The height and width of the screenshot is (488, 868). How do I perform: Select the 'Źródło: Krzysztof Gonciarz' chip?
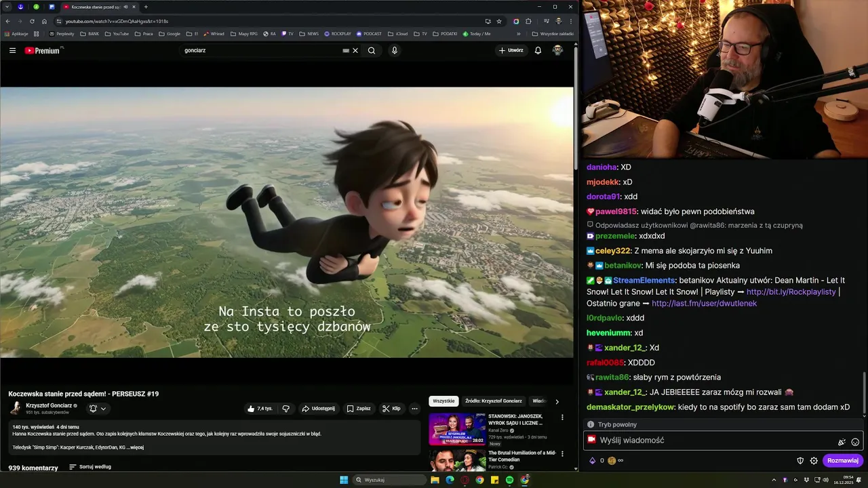493,401
